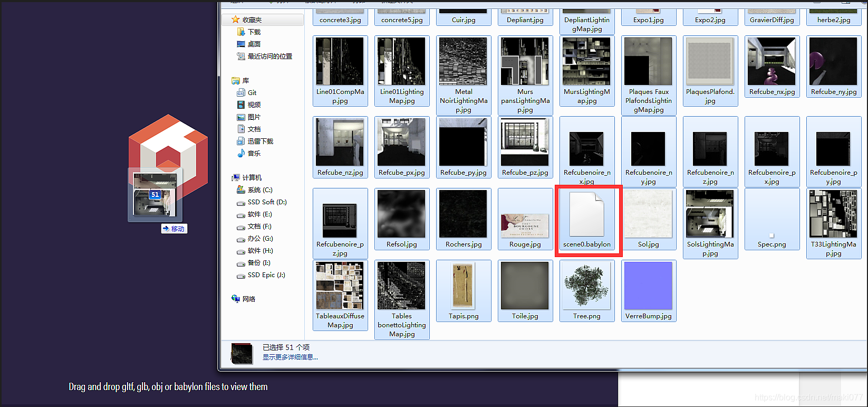Select Murs pansLightingMap.jpg thumbnail
Image resolution: width=868 pixels, height=407 pixels.
pyautogui.click(x=525, y=61)
